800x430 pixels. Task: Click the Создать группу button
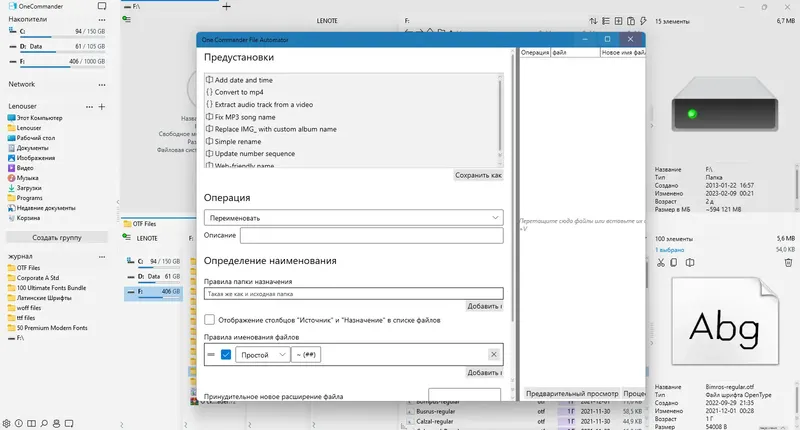coord(57,238)
